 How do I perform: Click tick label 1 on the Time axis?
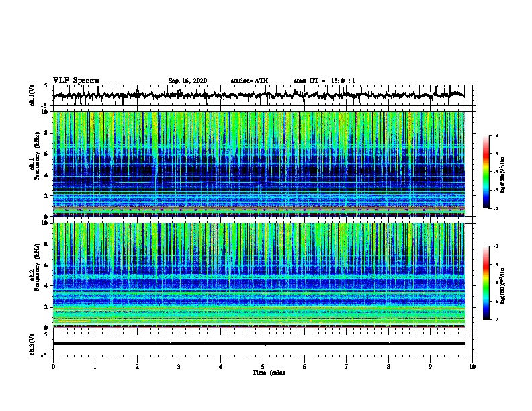[95, 367]
